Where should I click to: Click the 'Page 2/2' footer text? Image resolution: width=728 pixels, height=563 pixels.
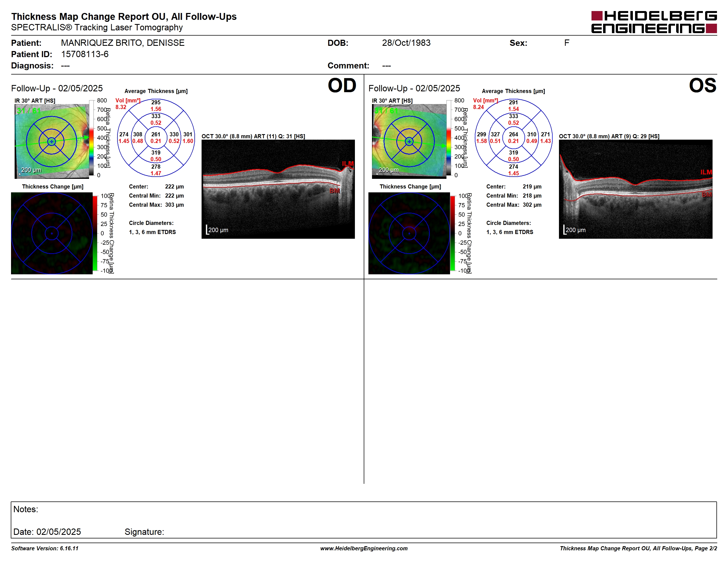click(x=705, y=548)
